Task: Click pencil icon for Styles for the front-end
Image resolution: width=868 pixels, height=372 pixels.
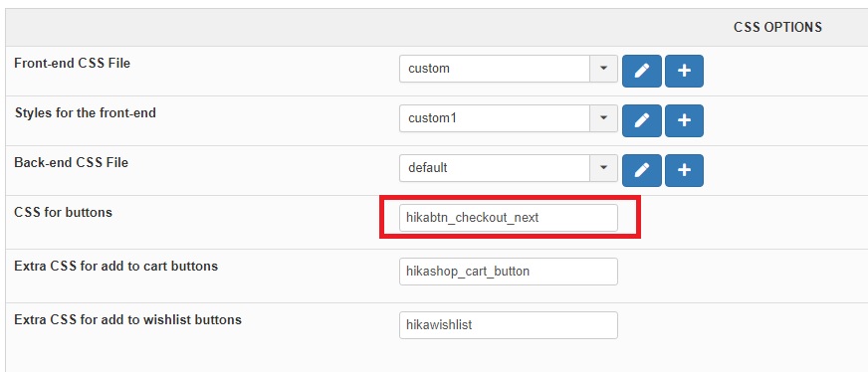Action: tap(642, 120)
